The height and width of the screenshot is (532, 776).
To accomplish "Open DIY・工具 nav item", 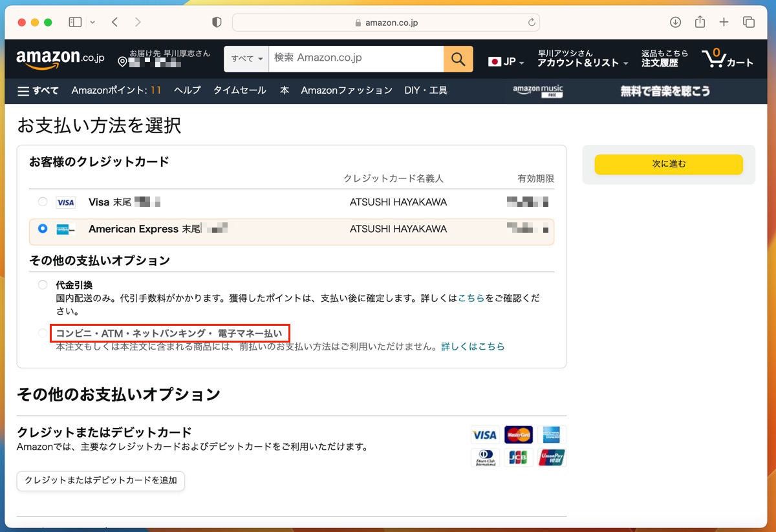I will tap(426, 90).
